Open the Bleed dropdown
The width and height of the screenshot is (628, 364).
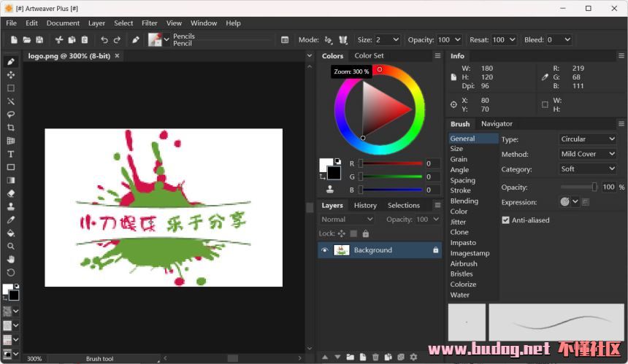[x=567, y=39]
